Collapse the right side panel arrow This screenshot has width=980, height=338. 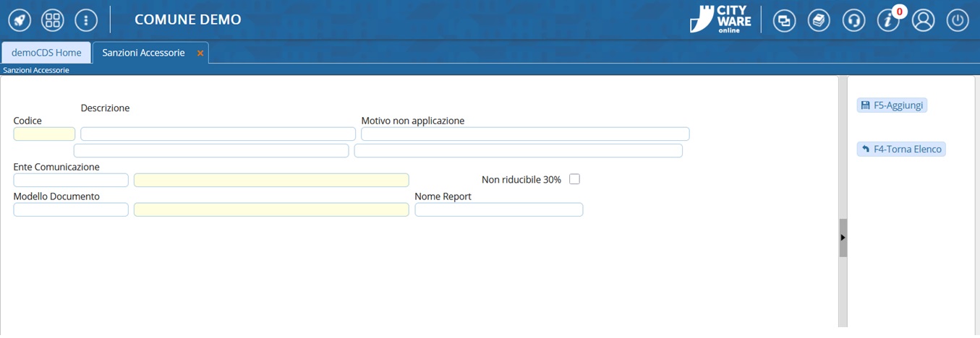pos(843,238)
